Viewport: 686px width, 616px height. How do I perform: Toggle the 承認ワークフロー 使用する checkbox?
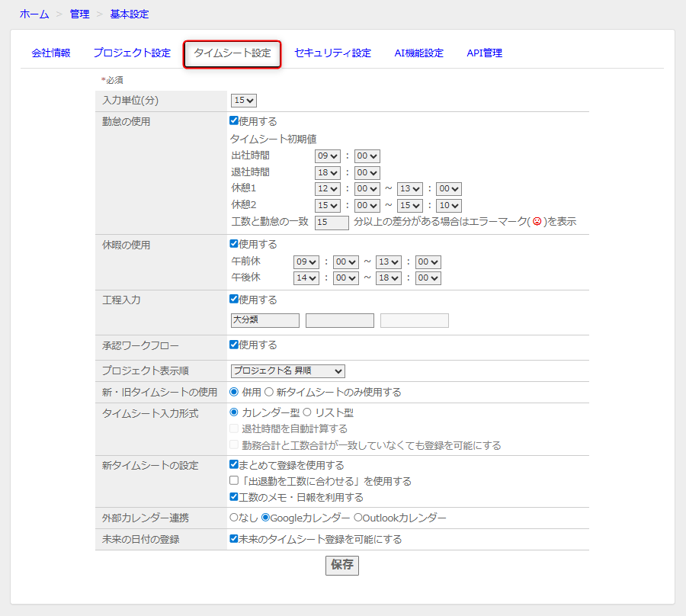(x=234, y=345)
